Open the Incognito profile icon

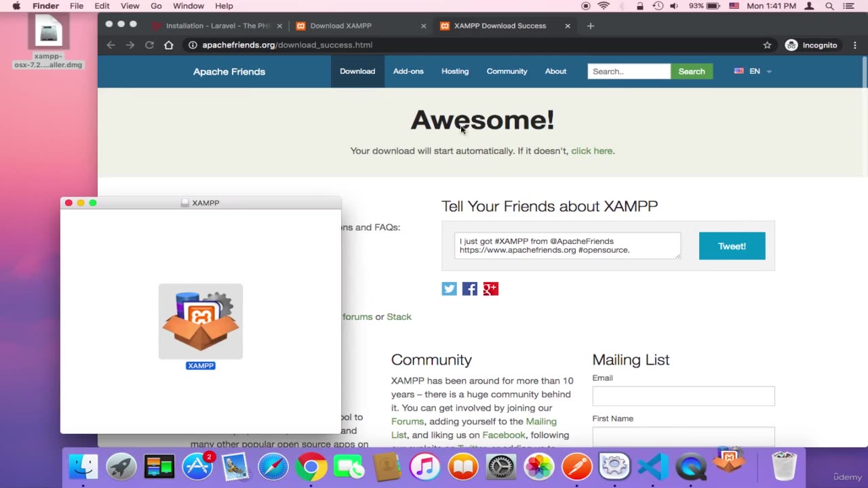[x=791, y=45]
